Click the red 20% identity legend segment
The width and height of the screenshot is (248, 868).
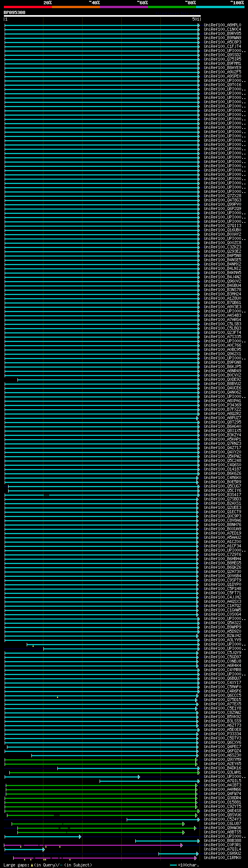coord(28,7)
